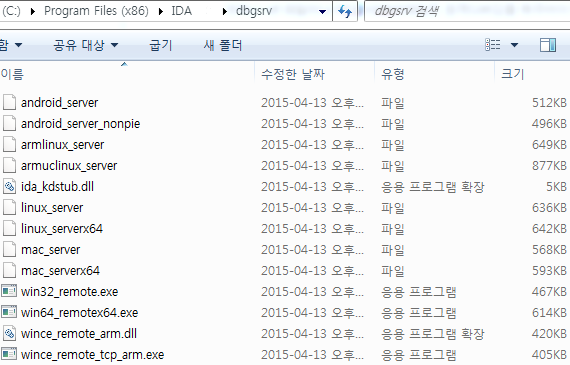This screenshot has width=570, height=365.
Task: Click the wince_remote_arm.dll file icon
Action: [x=9, y=333]
